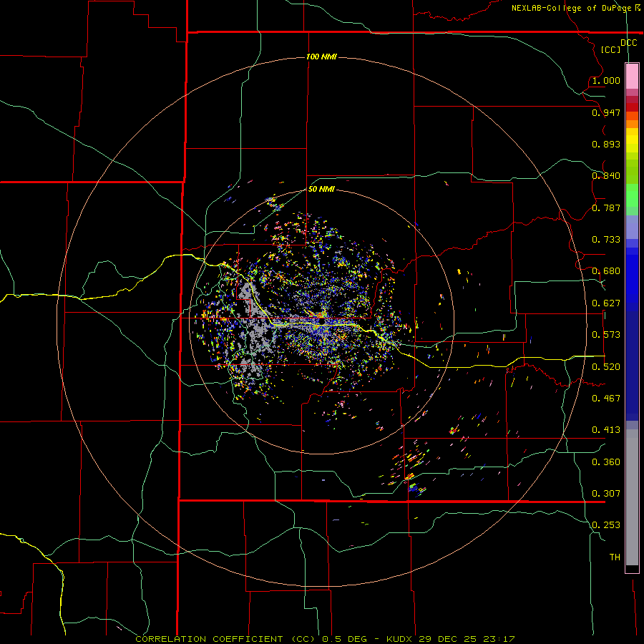644x644 pixels.
Task: Click the 0.680 legend value
Action: point(606,271)
